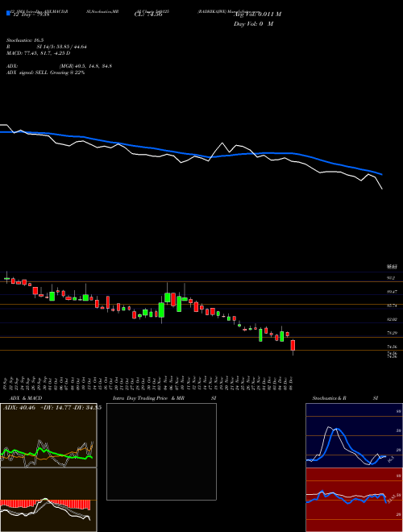
Task: Click 'Avg Vol: 0.011 M' text
Action: 257,15
